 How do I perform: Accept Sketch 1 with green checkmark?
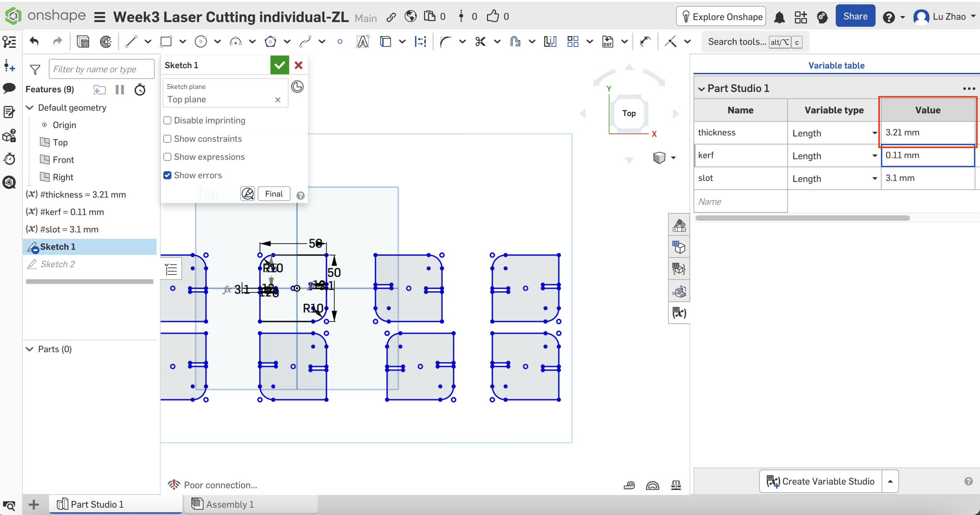point(279,65)
